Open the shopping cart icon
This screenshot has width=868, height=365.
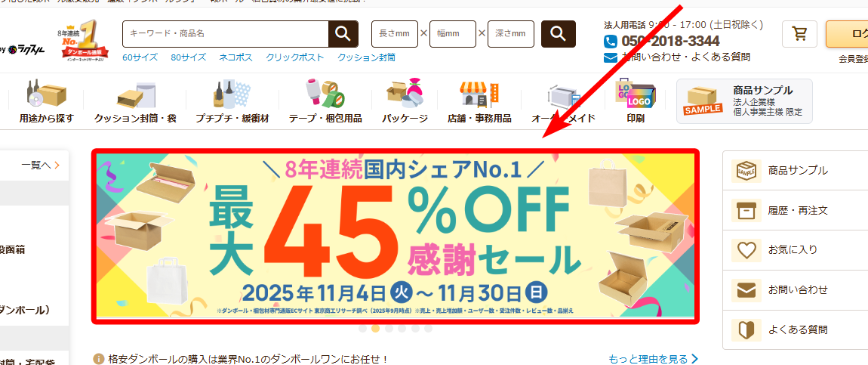799,34
